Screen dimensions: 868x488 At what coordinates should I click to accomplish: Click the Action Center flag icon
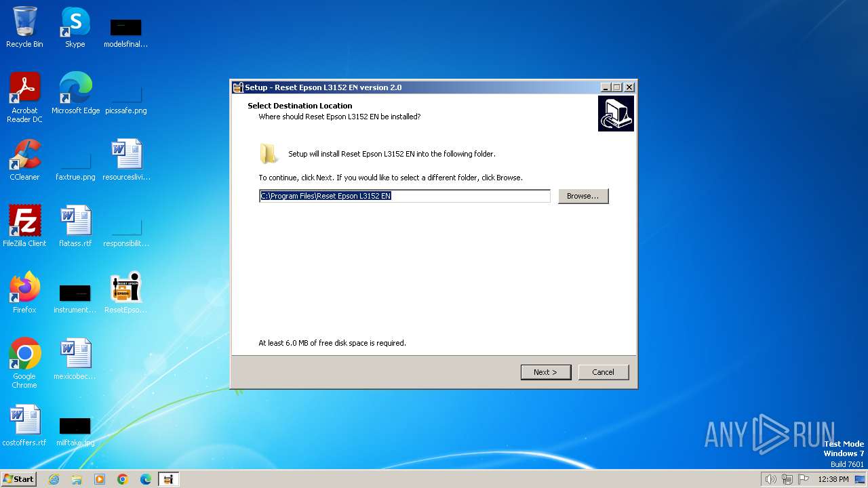(804, 479)
